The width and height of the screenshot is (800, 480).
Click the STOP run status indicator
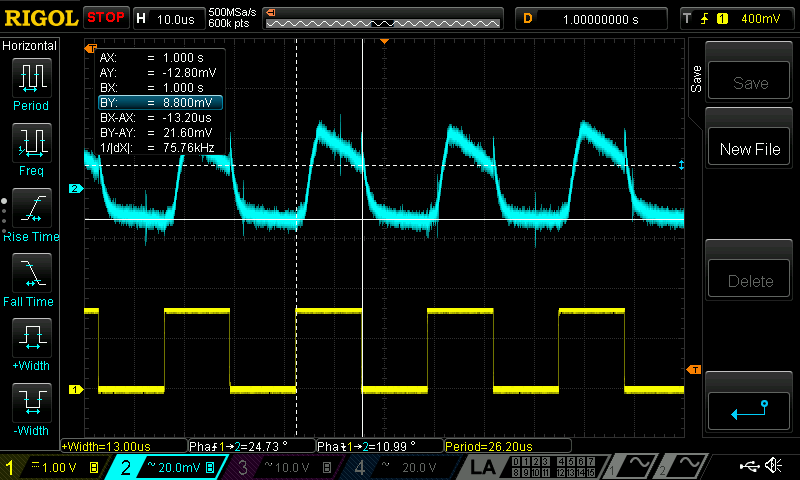106,18
